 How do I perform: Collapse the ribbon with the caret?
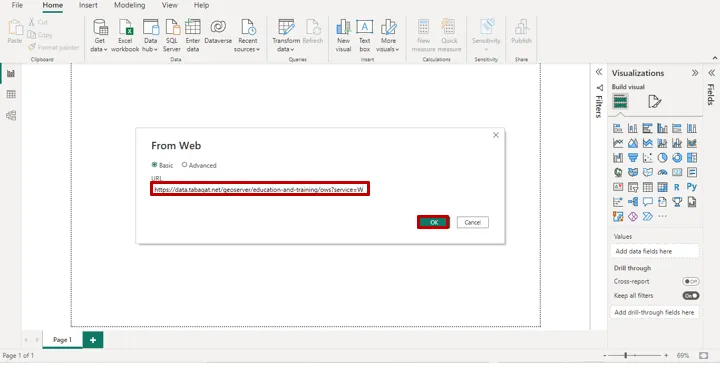715,58
